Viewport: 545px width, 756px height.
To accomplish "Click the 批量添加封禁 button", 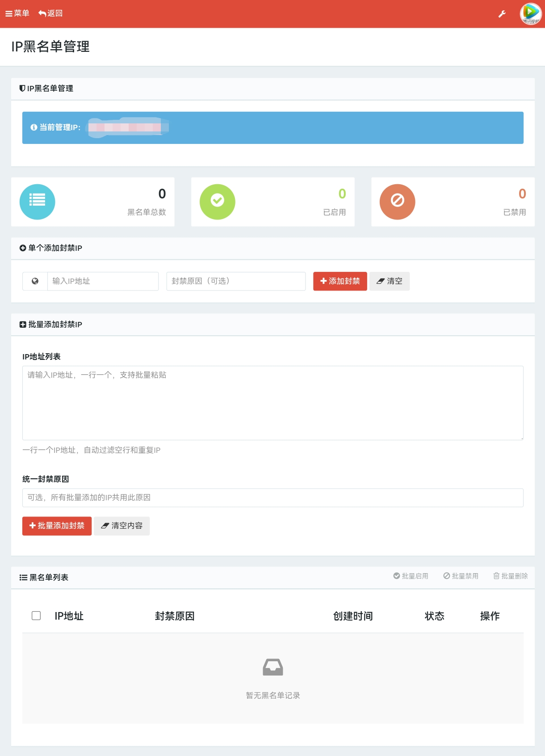I will [57, 526].
